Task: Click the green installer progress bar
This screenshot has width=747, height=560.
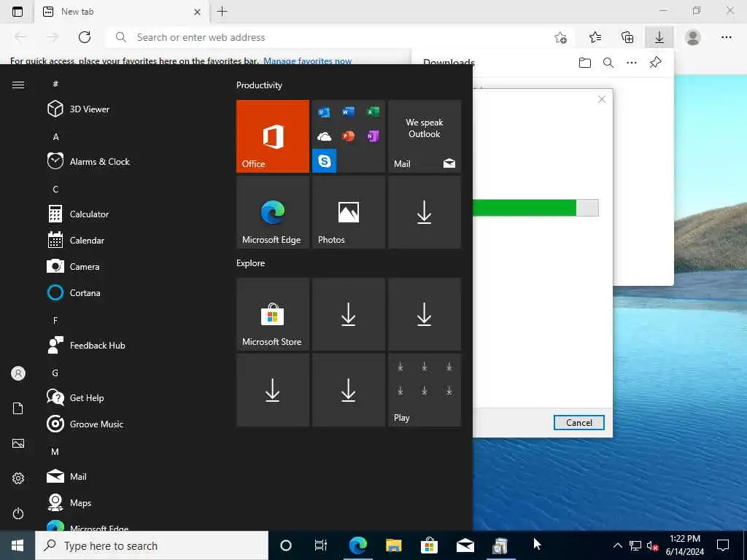Action: point(535,208)
